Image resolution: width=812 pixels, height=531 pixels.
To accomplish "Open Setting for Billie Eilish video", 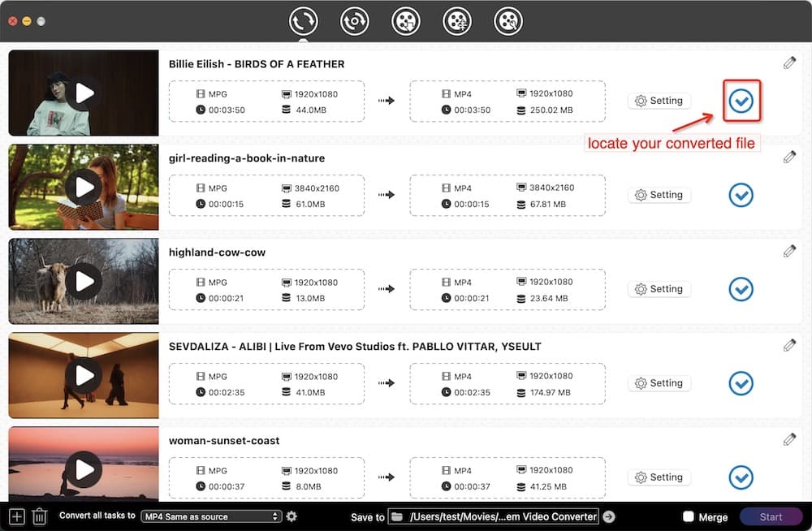I will (659, 101).
